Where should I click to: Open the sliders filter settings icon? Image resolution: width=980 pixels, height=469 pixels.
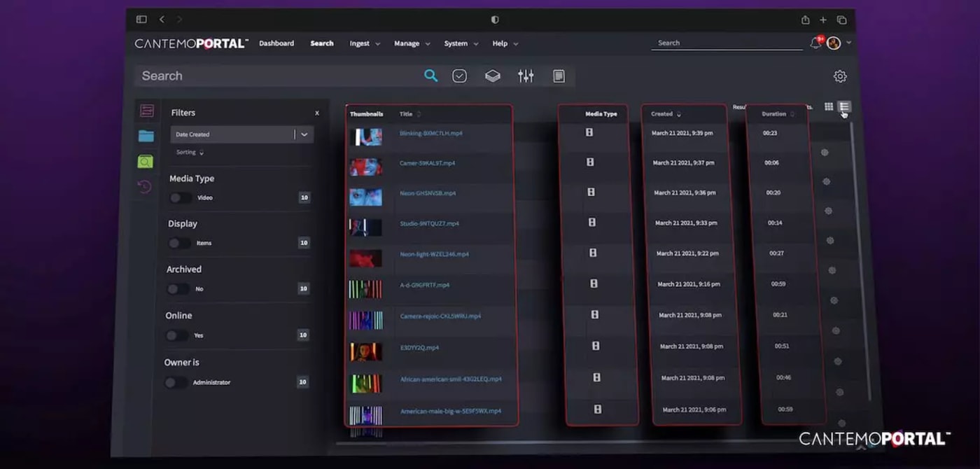click(526, 76)
